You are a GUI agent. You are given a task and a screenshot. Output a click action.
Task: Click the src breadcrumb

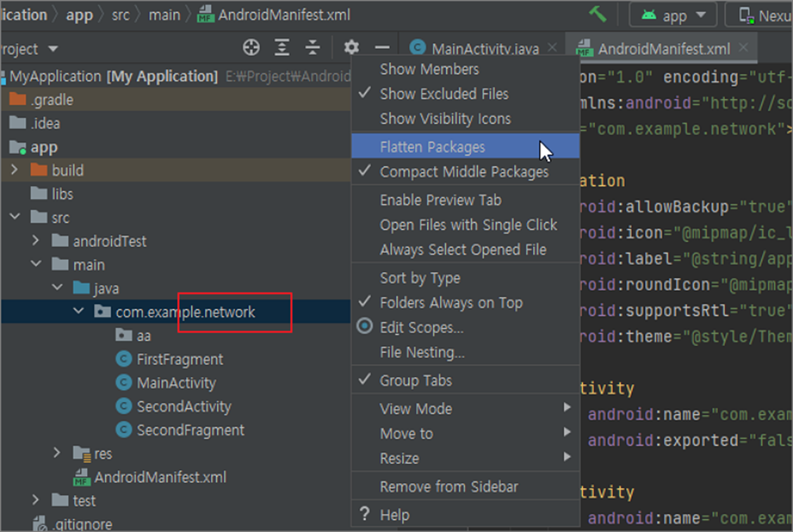[x=121, y=15]
